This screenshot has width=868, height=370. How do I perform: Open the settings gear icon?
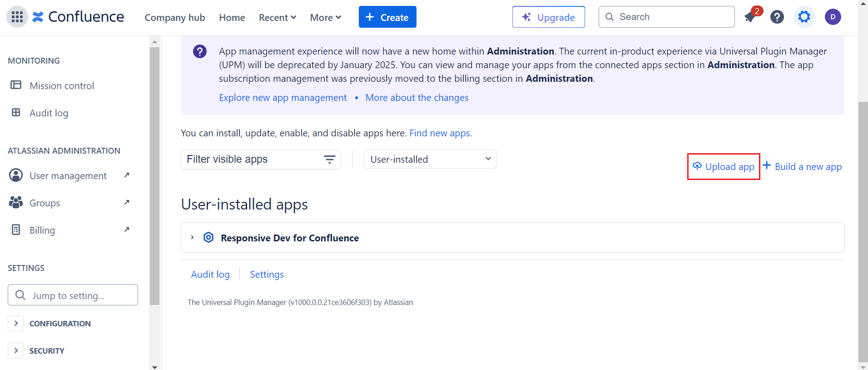[x=804, y=17]
